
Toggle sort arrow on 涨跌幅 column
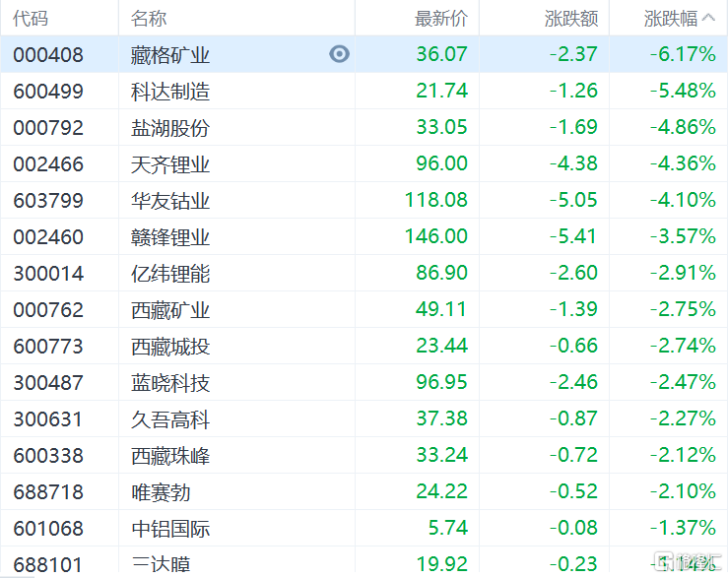(x=708, y=18)
